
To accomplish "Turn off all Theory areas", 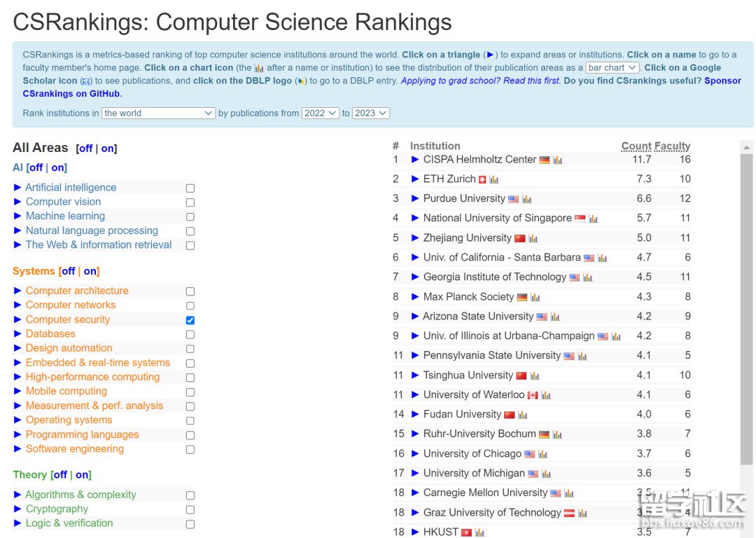I will coord(60,475).
